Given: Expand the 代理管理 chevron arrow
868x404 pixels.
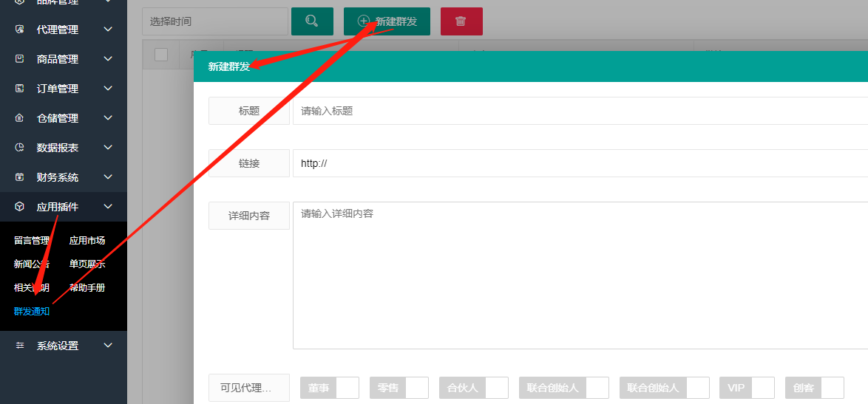Looking at the screenshot, I should click(x=108, y=30).
